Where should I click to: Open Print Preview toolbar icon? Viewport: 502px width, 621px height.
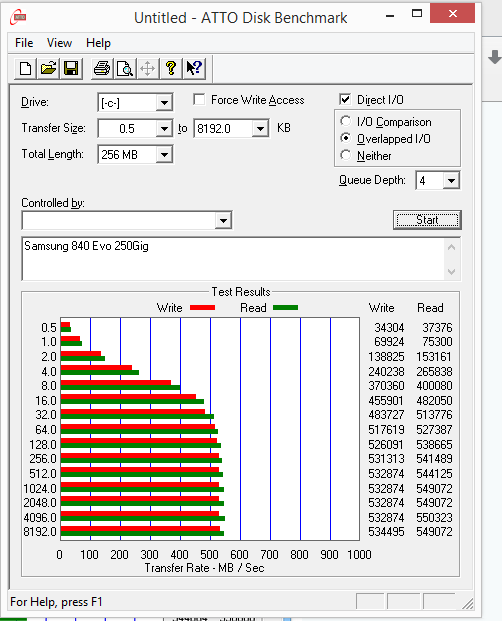point(125,69)
